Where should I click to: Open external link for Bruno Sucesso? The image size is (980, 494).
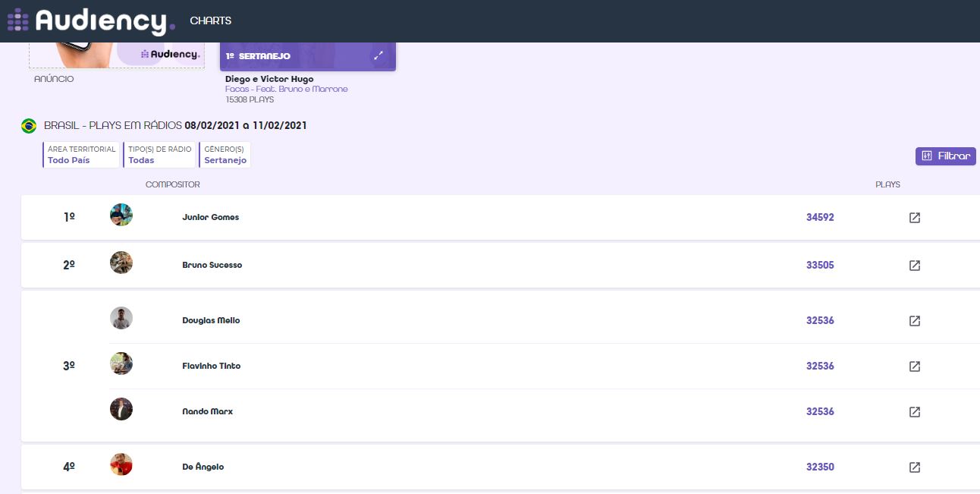(x=915, y=266)
